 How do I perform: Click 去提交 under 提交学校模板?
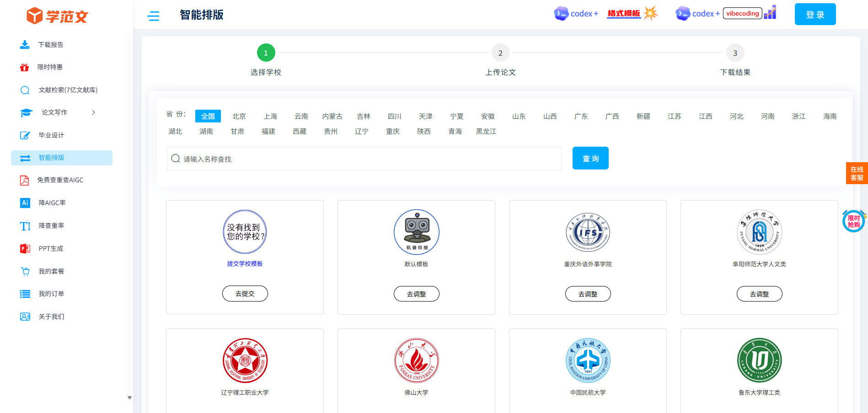pos(245,294)
